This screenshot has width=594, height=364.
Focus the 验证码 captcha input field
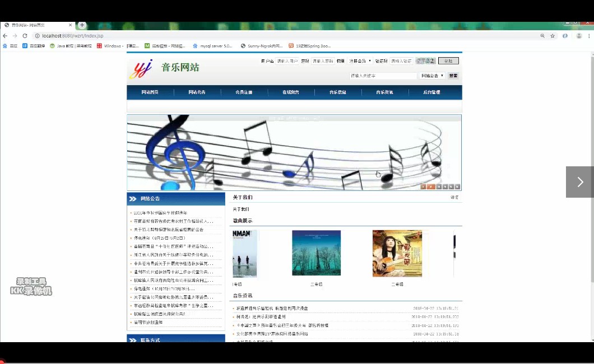tap(401, 61)
